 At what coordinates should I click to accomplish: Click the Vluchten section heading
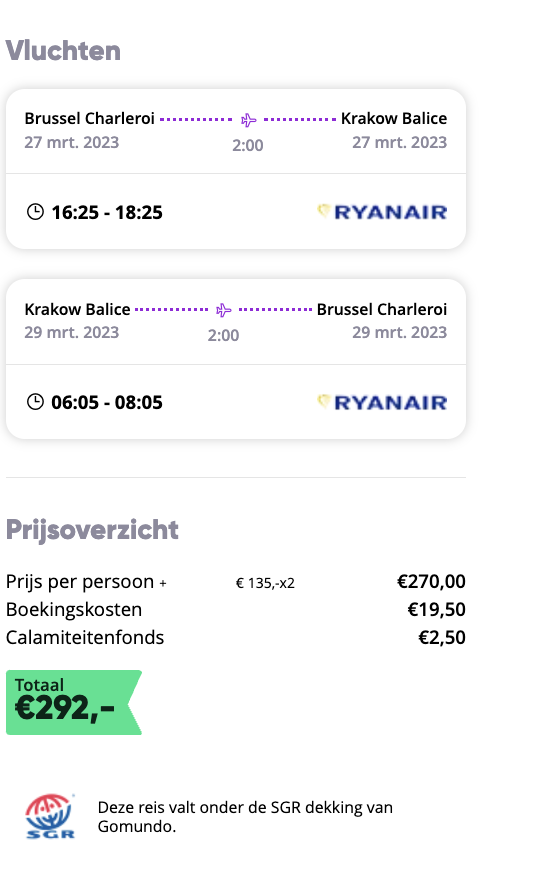(x=63, y=51)
